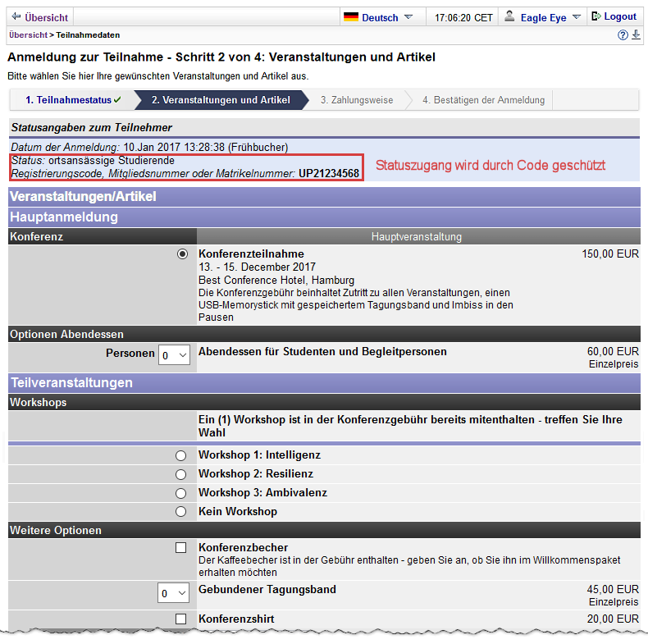Click the Gebundener Tagungsband label
Screen dimensions: 648x644
(267, 589)
